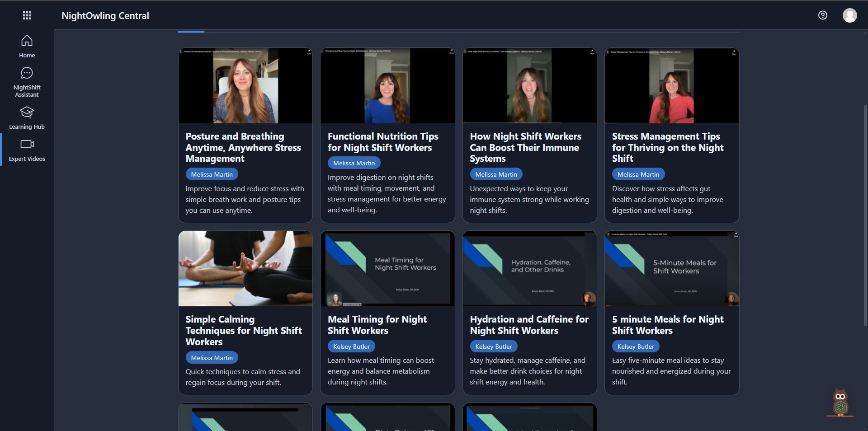
Task: Open Functional Nutrition Tips video thumbnail
Action: coord(387,86)
